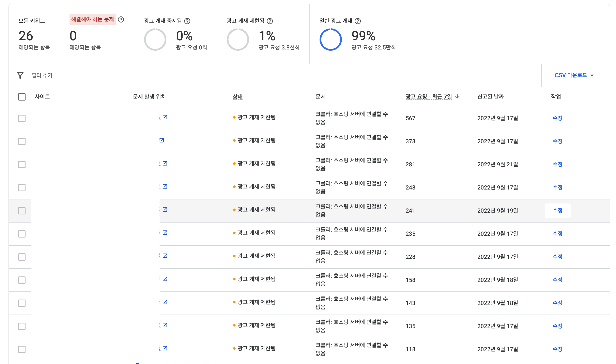616x364 pixels.
Task: Enable the checkbox on the 143-requests row
Action: 22,303
